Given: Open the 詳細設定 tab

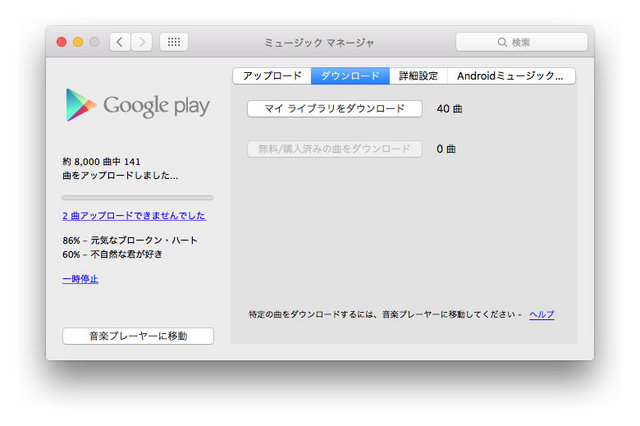Looking at the screenshot, I should click(x=418, y=76).
